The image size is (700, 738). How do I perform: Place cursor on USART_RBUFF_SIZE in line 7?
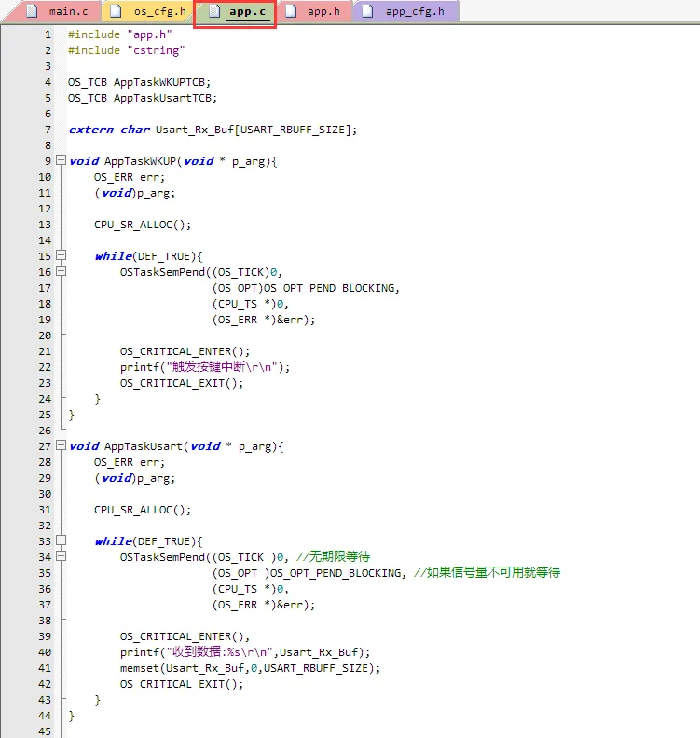300,130
